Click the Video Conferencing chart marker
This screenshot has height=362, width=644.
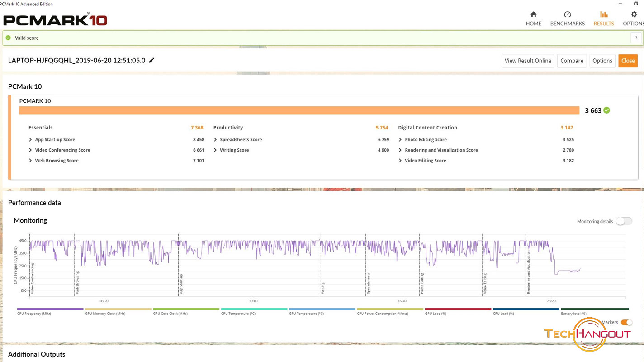click(x=32, y=279)
